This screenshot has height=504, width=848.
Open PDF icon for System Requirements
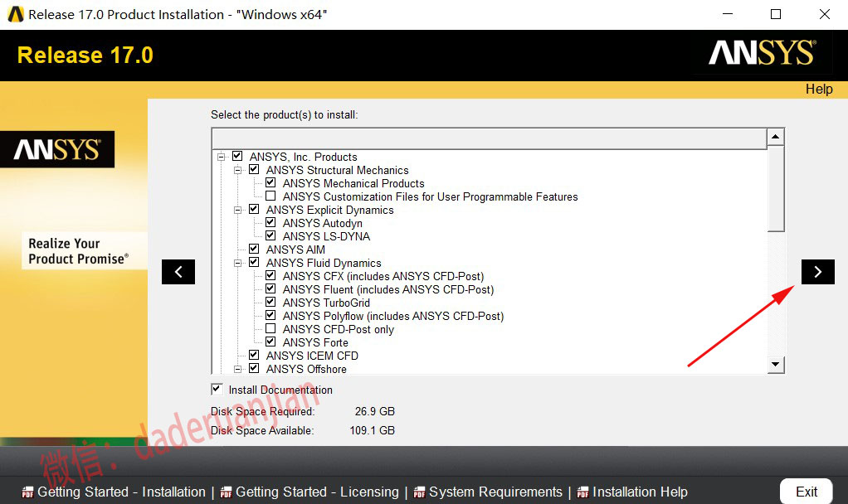coord(419,492)
